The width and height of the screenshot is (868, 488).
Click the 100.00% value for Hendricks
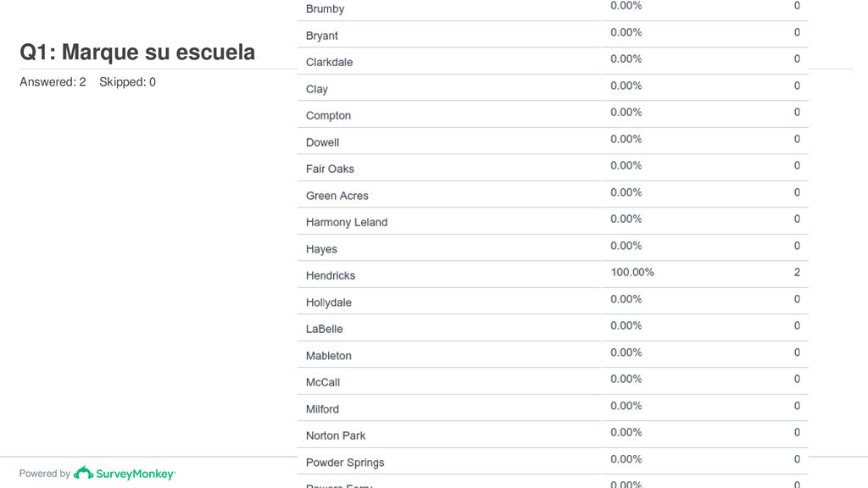point(632,272)
